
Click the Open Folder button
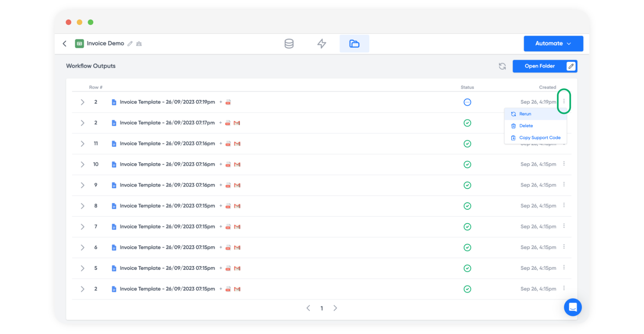tap(539, 66)
